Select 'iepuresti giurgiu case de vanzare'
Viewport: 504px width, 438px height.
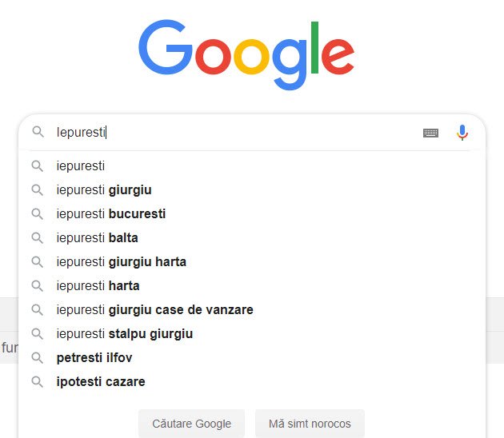point(154,310)
